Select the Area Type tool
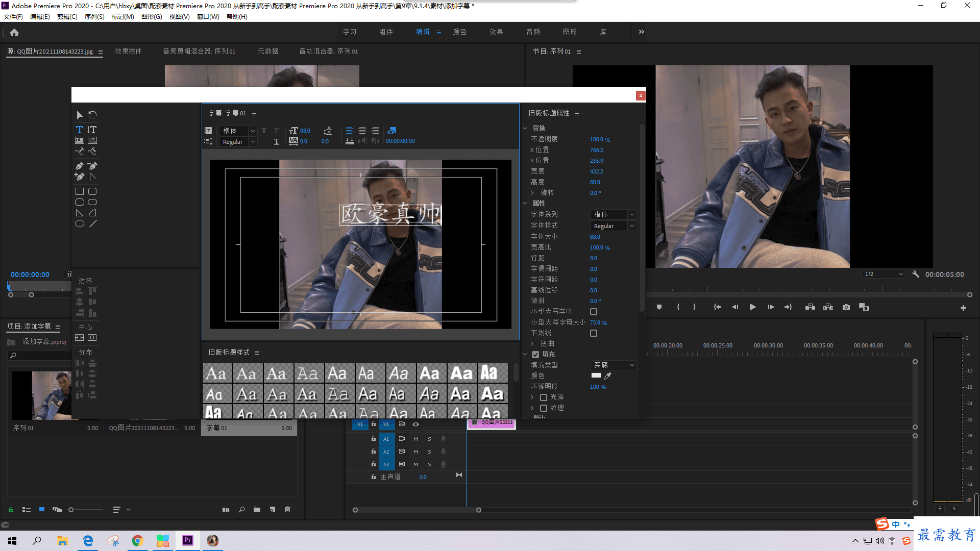The height and width of the screenshot is (551, 980). coord(80,140)
